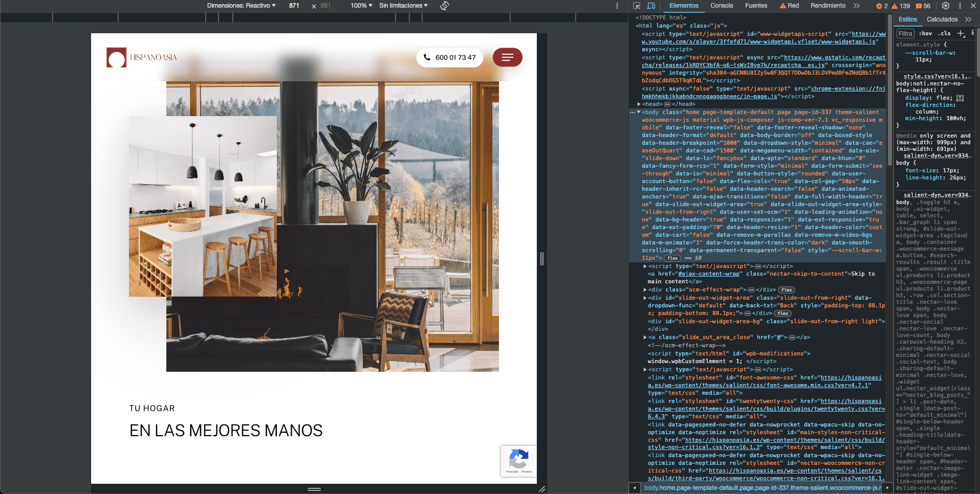Click the 600 01 73 47 phone button
The height and width of the screenshot is (494, 980).
pyautogui.click(x=450, y=57)
